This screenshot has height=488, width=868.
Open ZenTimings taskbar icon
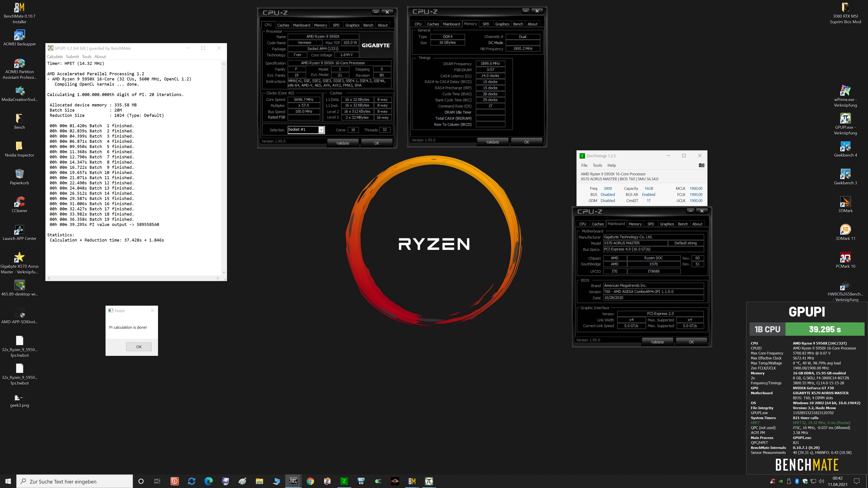pyautogui.click(x=344, y=481)
